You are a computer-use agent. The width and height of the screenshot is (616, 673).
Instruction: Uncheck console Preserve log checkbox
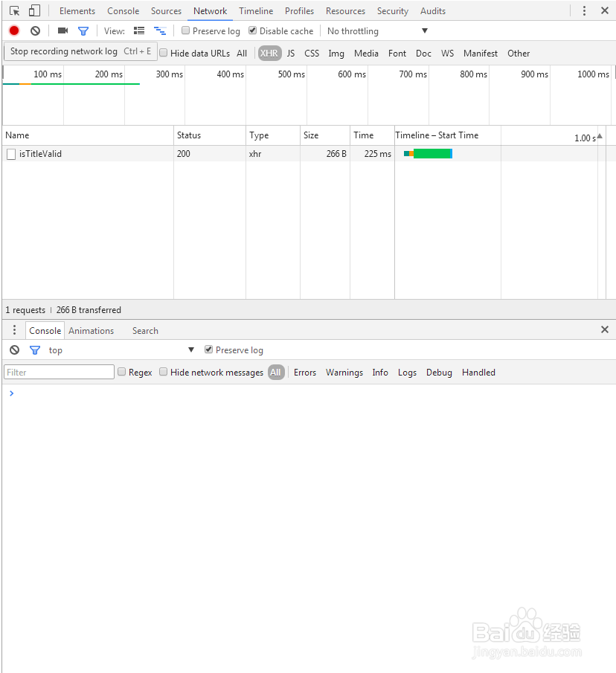pyautogui.click(x=208, y=350)
